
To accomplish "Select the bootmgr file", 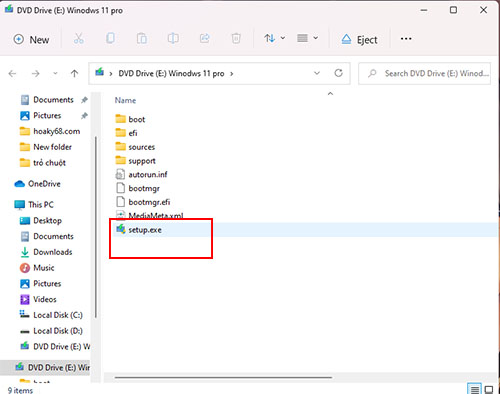I will coord(137,188).
